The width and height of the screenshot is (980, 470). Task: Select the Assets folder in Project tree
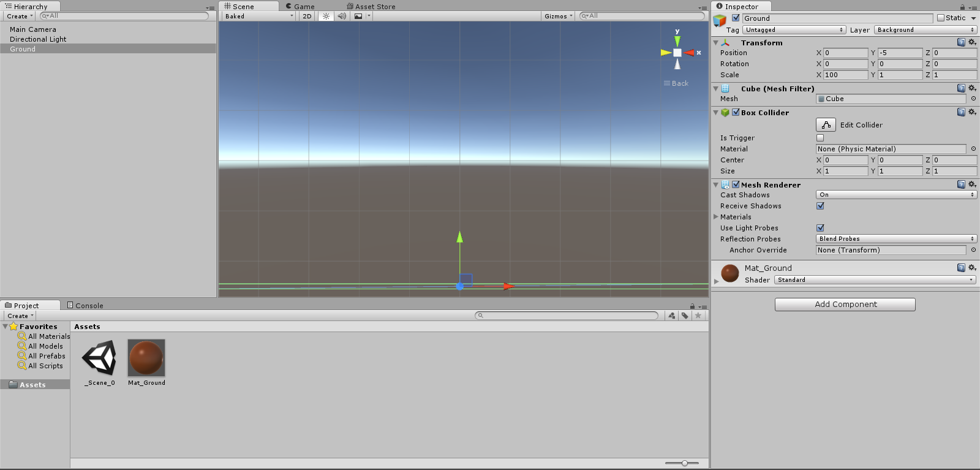(x=35, y=385)
